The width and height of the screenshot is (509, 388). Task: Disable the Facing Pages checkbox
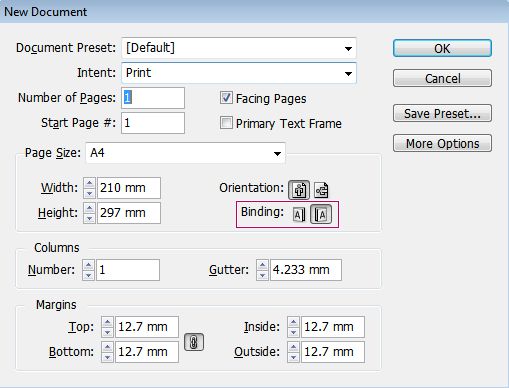coord(226,98)
